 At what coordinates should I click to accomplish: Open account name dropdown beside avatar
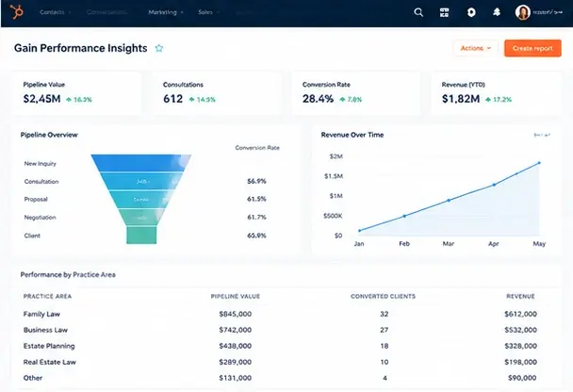click(x=548, y=12)
